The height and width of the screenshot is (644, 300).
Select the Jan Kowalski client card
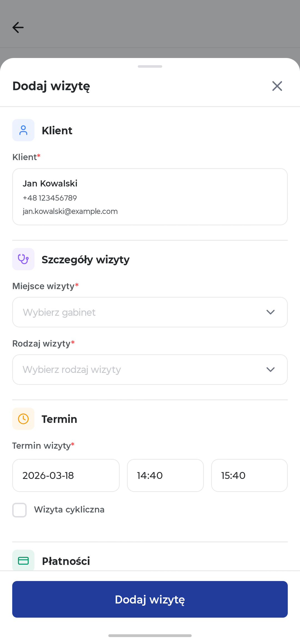click(x=150, y=197)
